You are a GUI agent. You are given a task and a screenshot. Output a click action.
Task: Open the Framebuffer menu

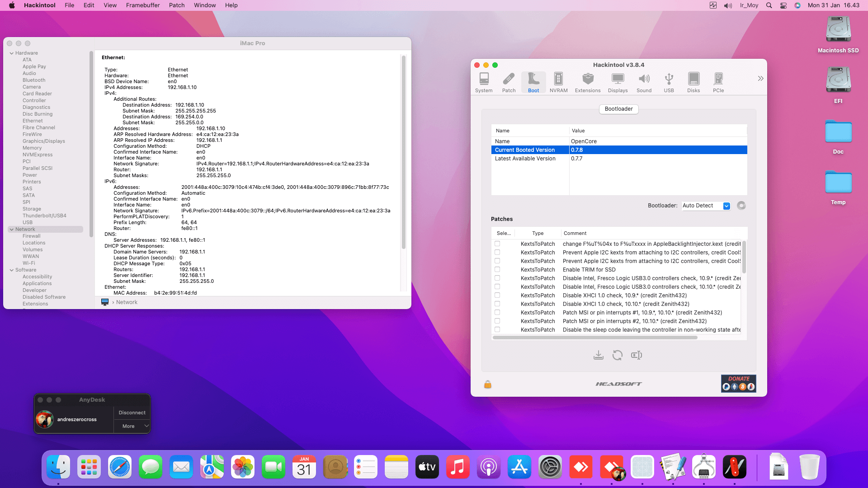point(142,5)
